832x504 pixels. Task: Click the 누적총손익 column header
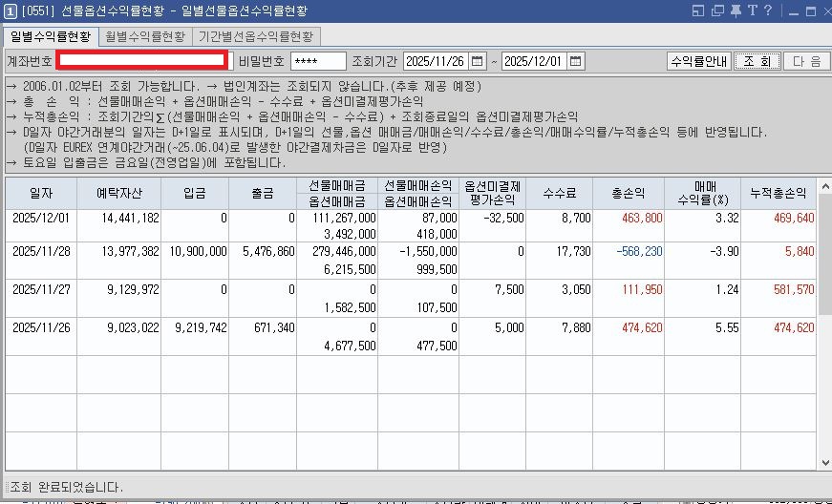pos(778,194)
